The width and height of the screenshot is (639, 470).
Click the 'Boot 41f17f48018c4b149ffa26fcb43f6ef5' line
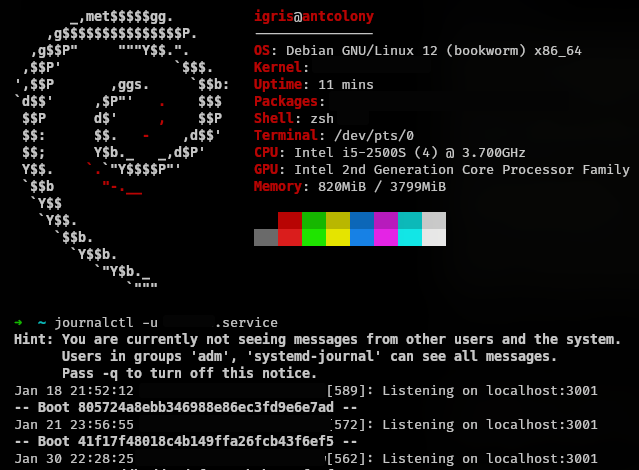point(185,441)
